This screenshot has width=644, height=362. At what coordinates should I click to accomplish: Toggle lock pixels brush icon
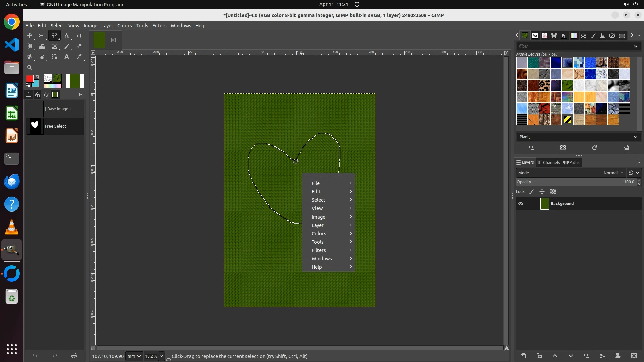(531, 192)
